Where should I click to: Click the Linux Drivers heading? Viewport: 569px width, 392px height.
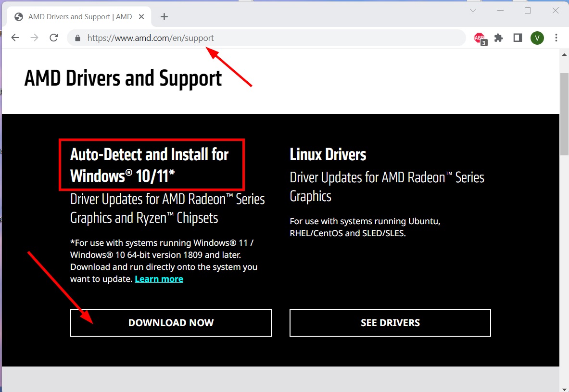(x=328, y=154)
